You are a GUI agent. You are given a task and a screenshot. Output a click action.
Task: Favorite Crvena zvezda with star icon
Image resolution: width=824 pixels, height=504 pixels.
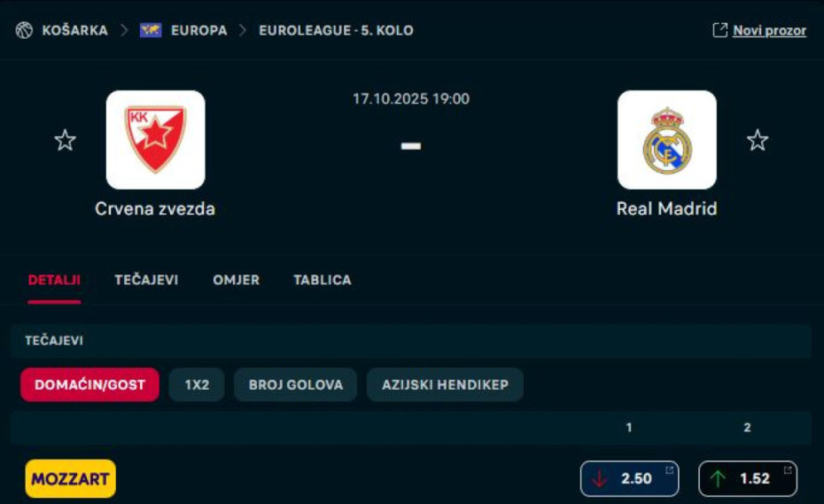pyautogui.click(x=66, y=140)
